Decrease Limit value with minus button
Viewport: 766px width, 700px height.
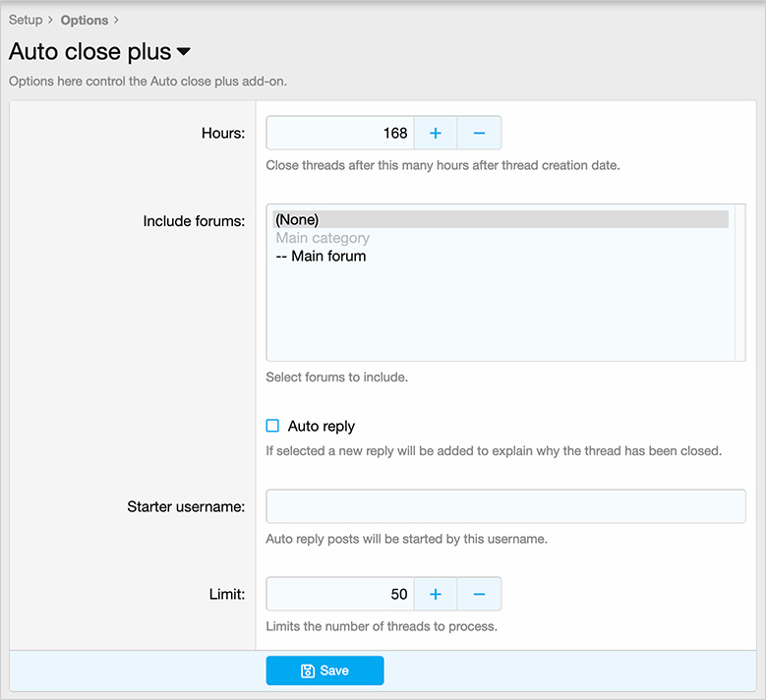[479, 594]
